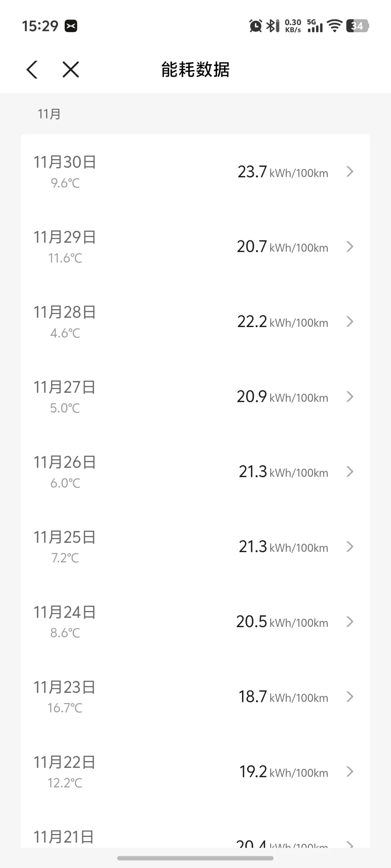This screenshot has width=391, height=868.
Task: Close the energy data page with X
Action: 71,70
